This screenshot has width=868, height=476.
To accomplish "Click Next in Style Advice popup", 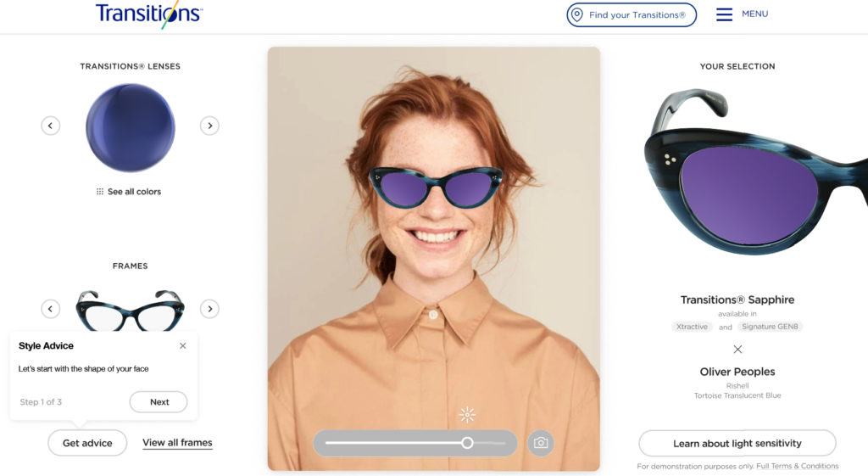I will [x=159, y=401].
